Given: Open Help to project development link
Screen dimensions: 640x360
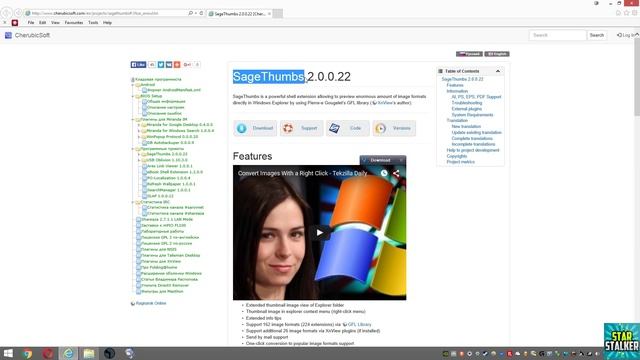Looking at the screenshot, I should pos(473,150).
